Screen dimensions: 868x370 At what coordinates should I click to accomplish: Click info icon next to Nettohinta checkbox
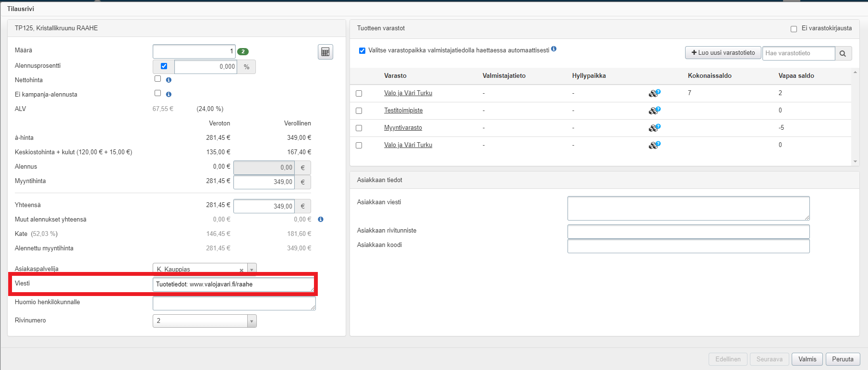point(169,80)
